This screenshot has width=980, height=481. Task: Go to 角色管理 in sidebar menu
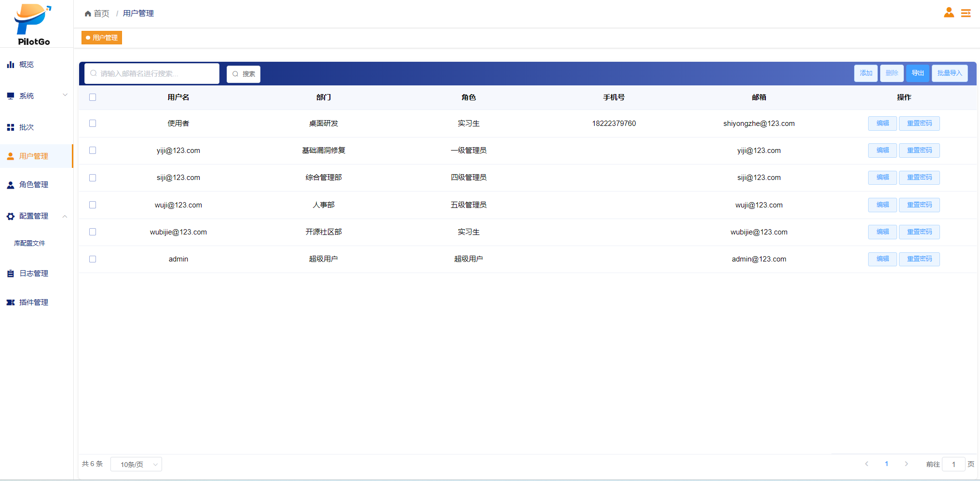coord(34,185)
